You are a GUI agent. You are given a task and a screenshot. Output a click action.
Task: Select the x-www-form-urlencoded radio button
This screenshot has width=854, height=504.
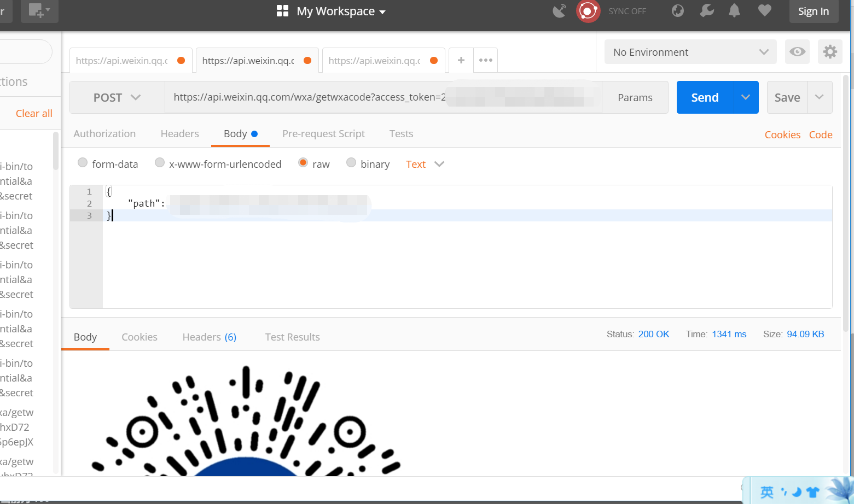(160, 162)
